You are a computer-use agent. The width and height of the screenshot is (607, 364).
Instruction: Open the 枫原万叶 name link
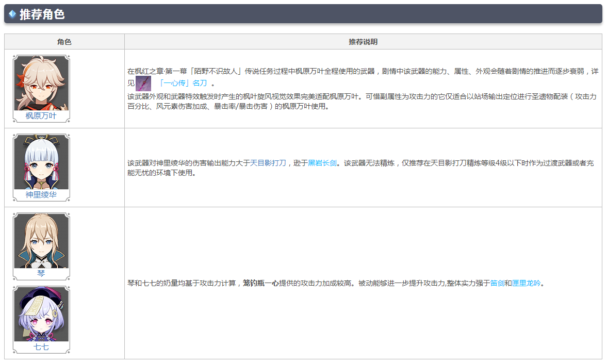(41, 116)
